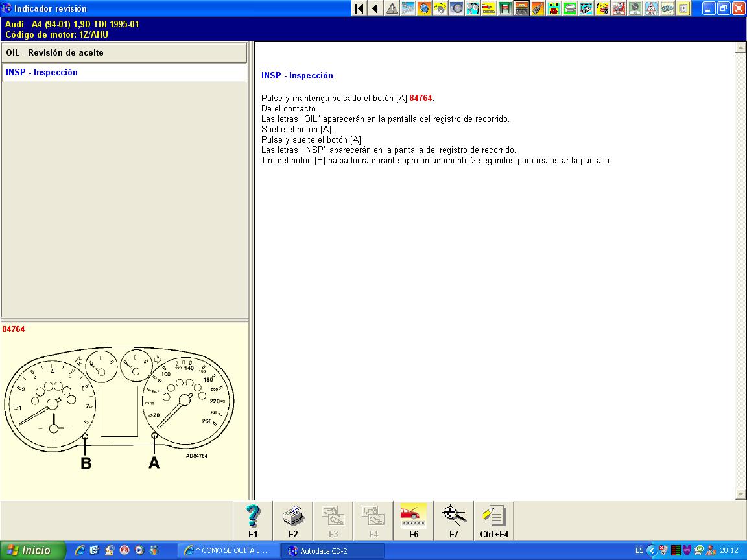
Task: Open the red car on yellow icon
Action: [489, 8]
